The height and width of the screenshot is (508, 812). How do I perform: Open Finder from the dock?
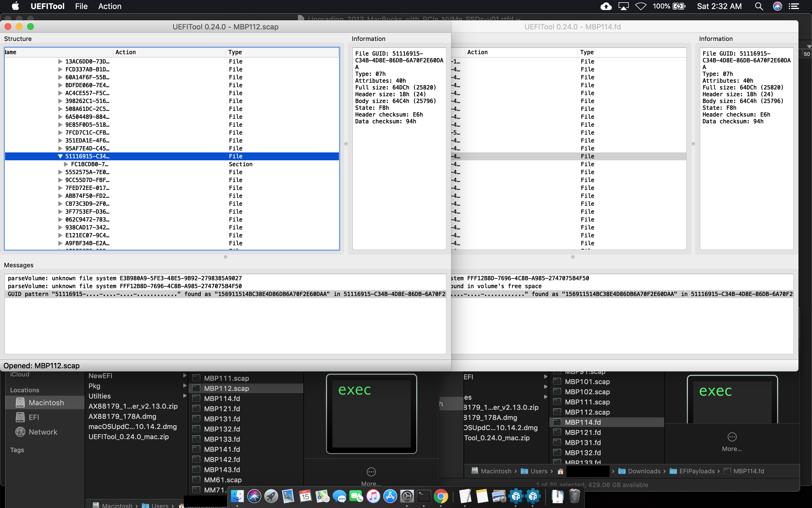tap(237, 496)
